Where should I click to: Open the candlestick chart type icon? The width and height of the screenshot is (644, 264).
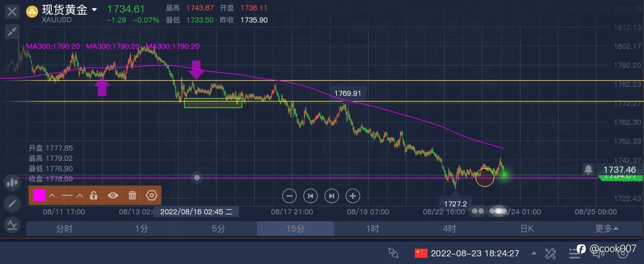12,182
